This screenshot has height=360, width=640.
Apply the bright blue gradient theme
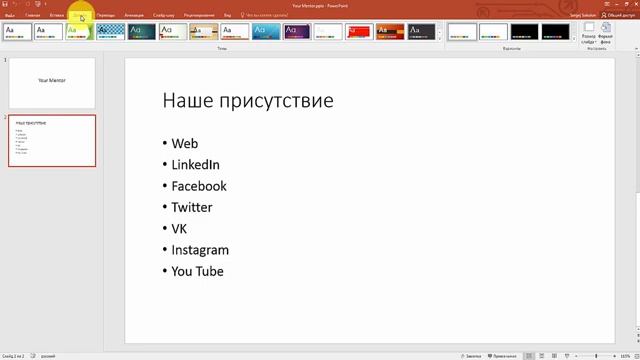tap(266, 32)
